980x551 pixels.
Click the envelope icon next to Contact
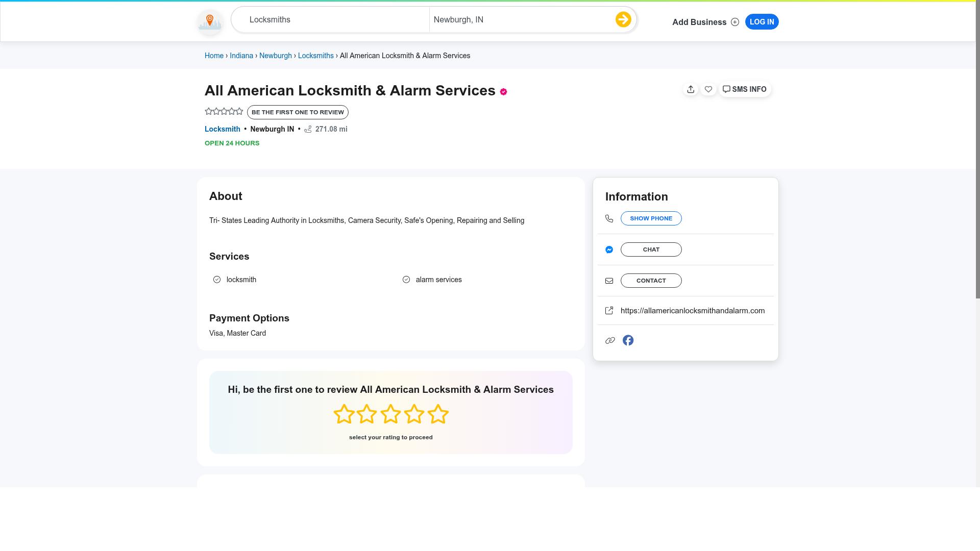[609, 280]
